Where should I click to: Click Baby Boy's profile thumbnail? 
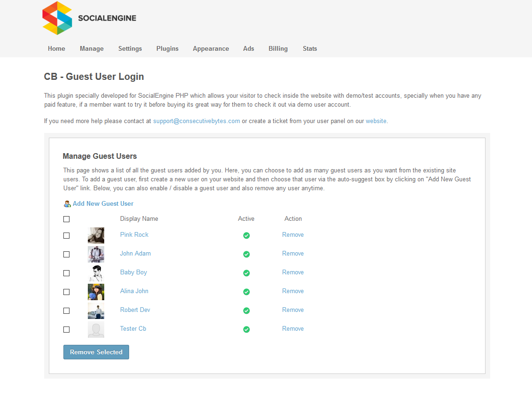pyautogui.click(x=96, y=273)
